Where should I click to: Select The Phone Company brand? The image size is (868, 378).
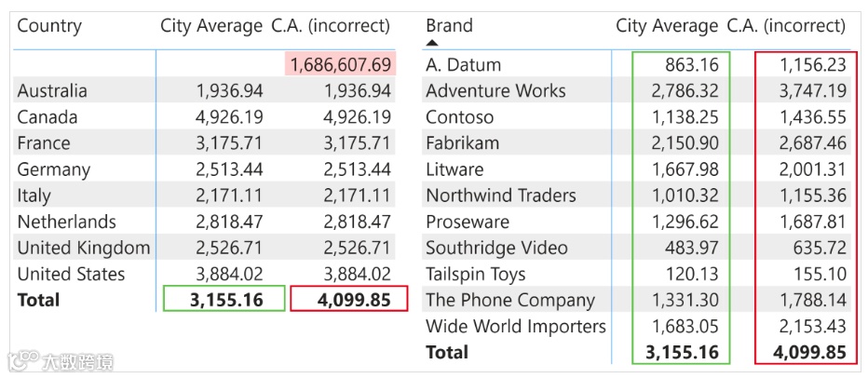pos(510,300)
